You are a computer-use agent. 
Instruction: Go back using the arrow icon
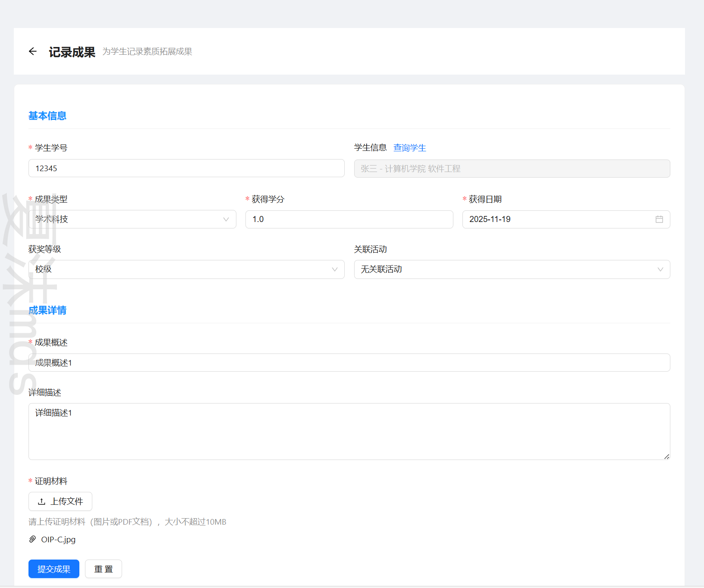(x=33, y=52)
